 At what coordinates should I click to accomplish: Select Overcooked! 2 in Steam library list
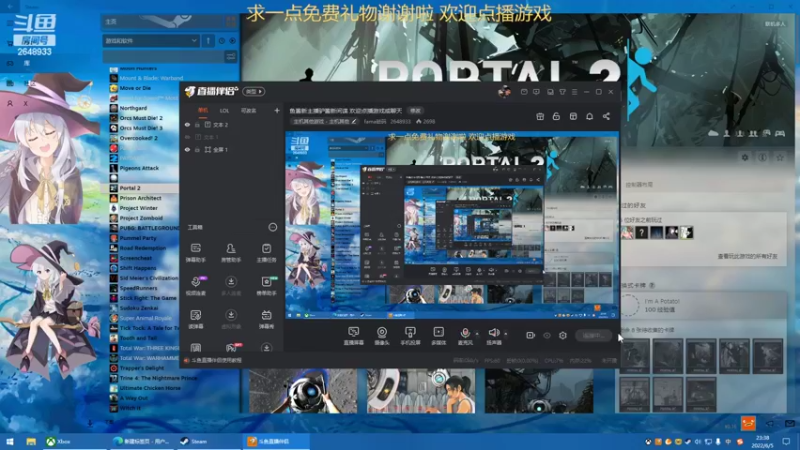pyautogui.click(x=144, y=138)
